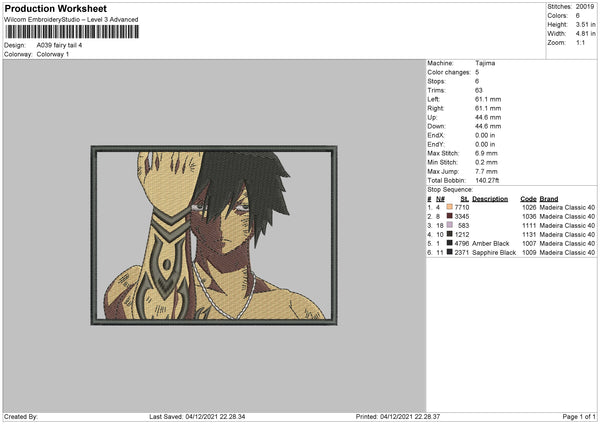Image resolution: width=600 pixels, height=424 pixels.
Task: Click the Min Stitch value 0.2 mm
Action: pyautogui.click(x=486, y=162)
